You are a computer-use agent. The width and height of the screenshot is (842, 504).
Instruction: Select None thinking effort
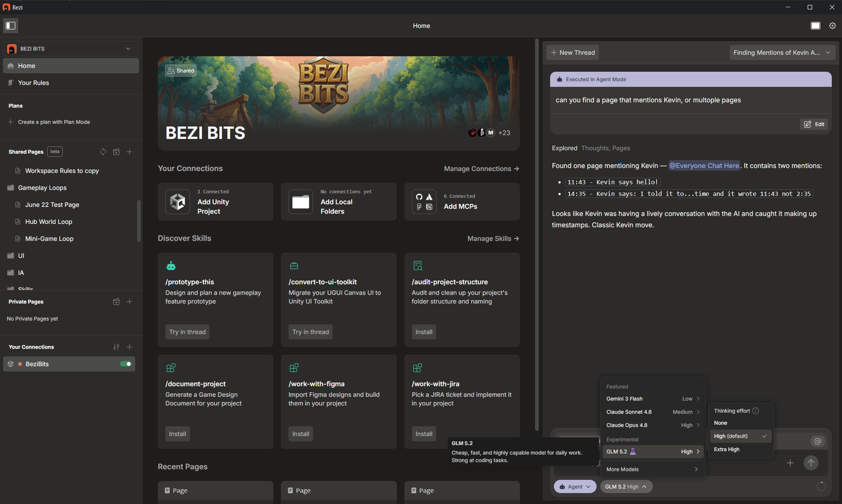click(x=740, y=423)
